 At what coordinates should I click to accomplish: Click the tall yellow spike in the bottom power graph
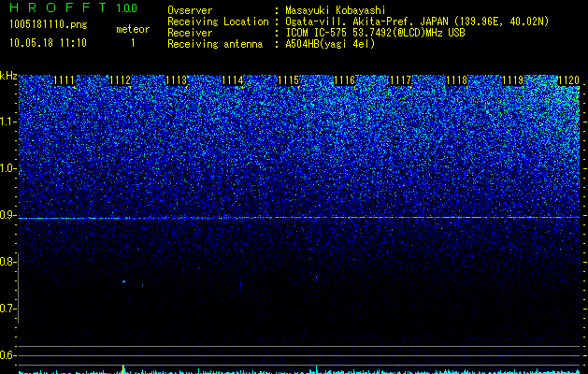coord(123,368)
